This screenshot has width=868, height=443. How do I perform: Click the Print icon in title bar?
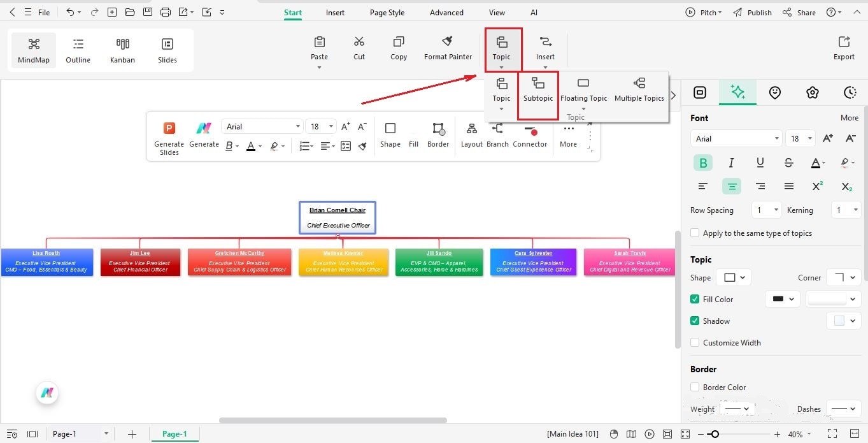tap(166, 12)
